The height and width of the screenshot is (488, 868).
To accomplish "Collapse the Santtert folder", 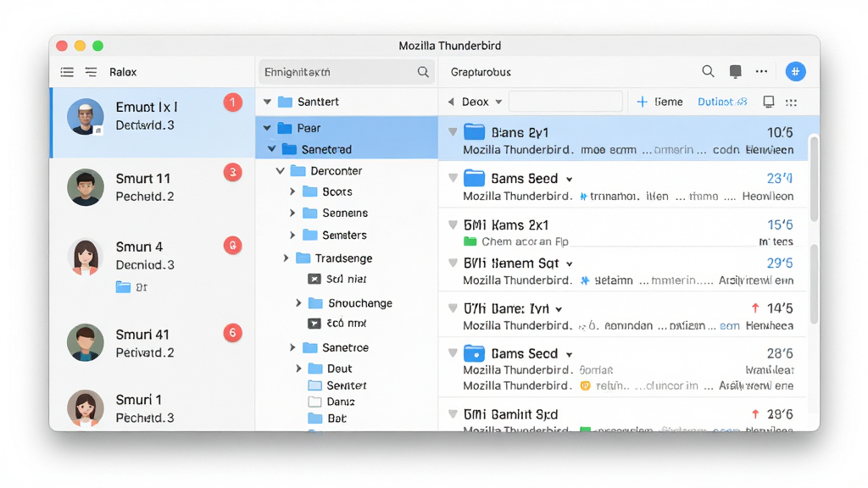I will (267, 102).
